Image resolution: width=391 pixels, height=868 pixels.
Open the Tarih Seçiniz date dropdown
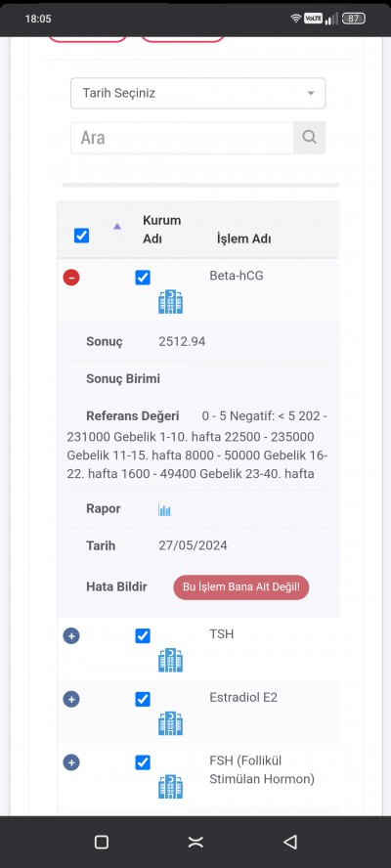click(x=197, y=93)
